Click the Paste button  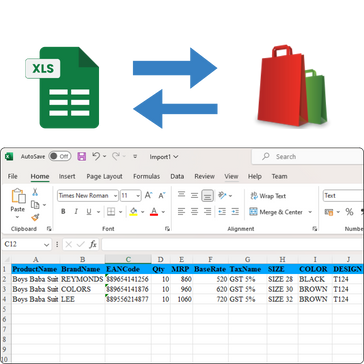18,204
